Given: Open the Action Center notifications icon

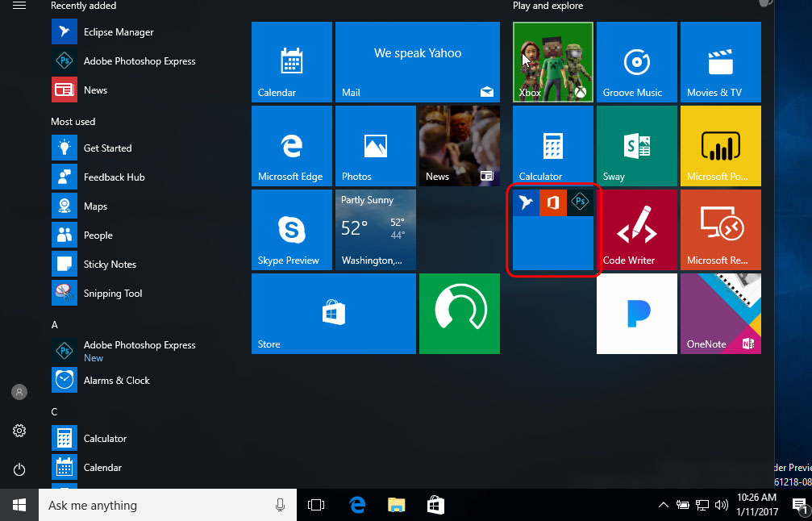Looking at the screenshot, I should [x=800, y=505].
